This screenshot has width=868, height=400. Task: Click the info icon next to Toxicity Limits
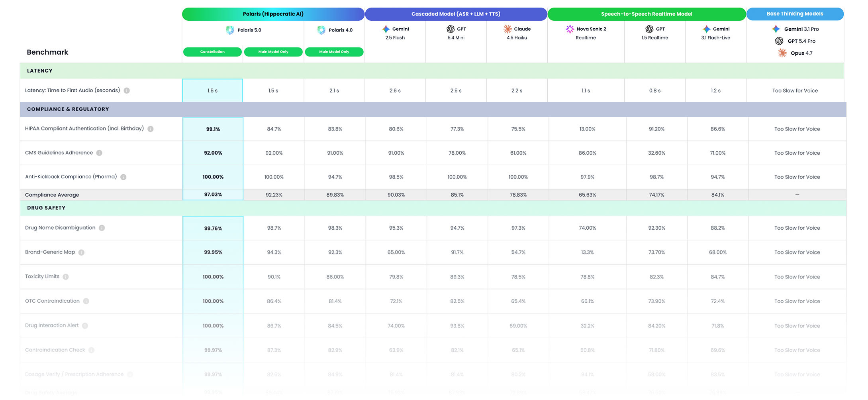point(66,277)
